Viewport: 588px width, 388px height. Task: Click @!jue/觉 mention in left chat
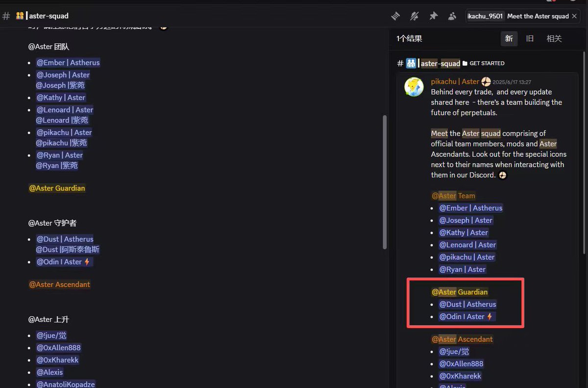51,336
